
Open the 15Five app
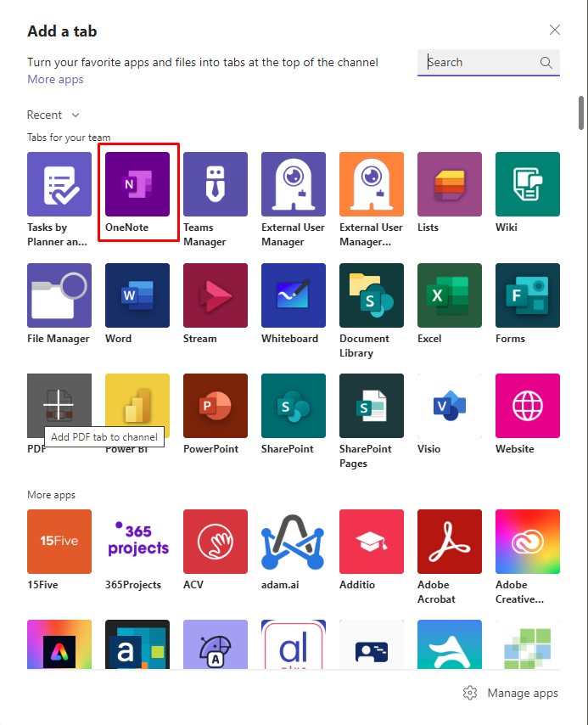(59, 542)
